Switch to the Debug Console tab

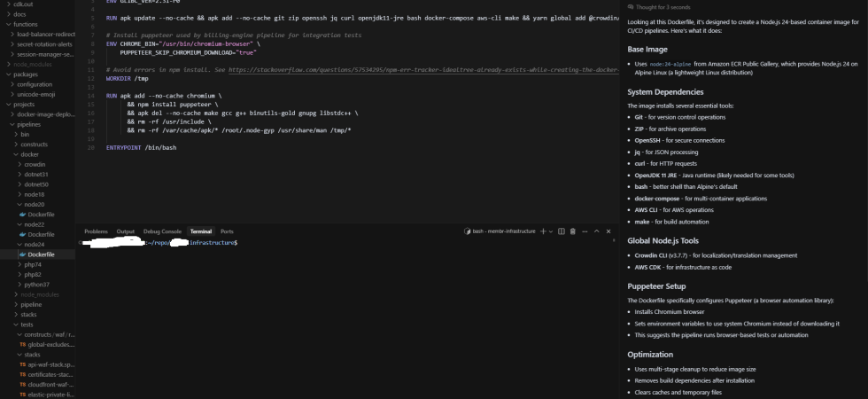(162, 231)
